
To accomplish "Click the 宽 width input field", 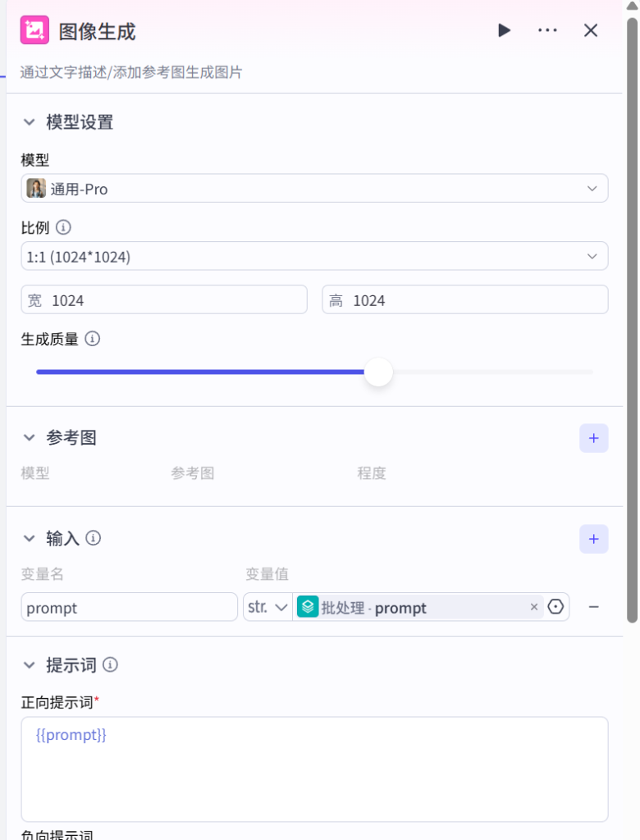I will click(164, 300).
